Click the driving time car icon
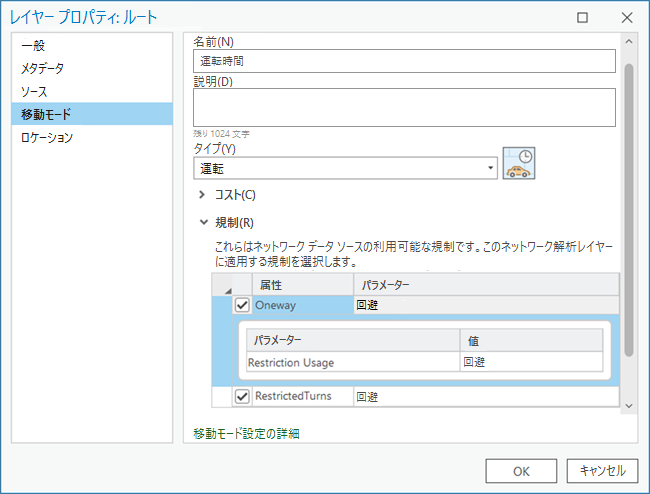This screenshot has width=650, height=494. (519, 164)
